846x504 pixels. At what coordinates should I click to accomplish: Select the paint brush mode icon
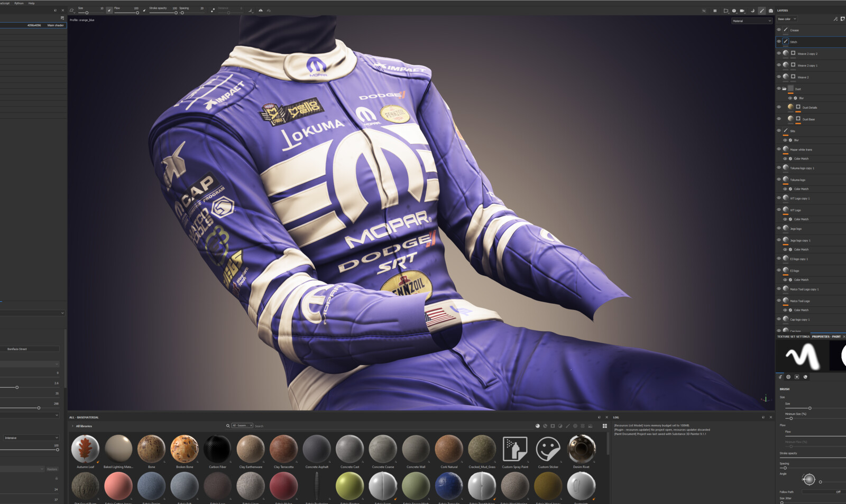(x=762, y=11)
